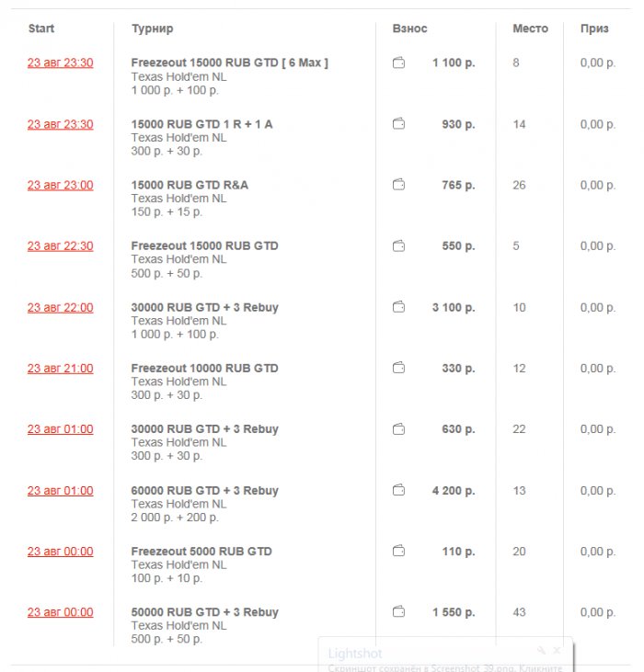Screen dimensions: 644x672
Task: Open the 23 авг 22:30 date link
Action: 60,246
